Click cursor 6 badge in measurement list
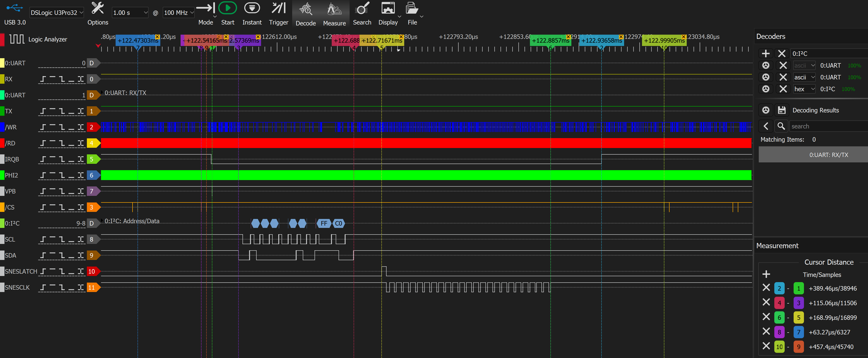This screenshot has width=868, height=358. (x=779, y=317)
